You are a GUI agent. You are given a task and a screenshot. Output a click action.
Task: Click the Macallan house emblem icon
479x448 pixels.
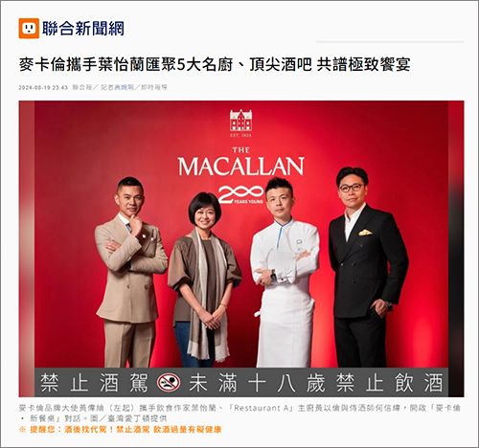click(240, 123)
